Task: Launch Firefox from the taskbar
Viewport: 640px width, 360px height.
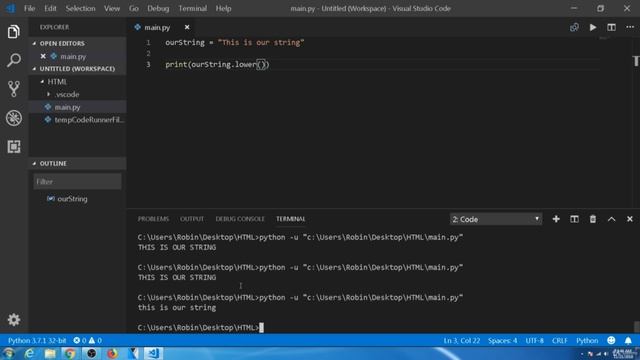Action: coord(112,353)
